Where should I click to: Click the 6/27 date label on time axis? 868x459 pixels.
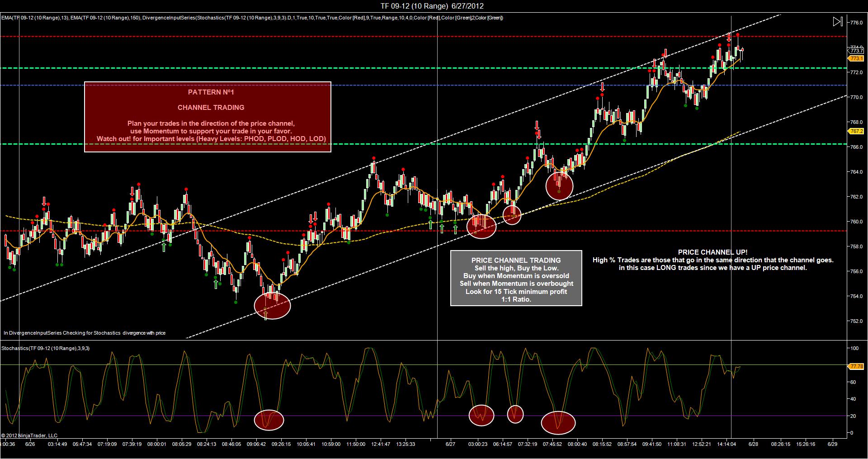(450, 444)
